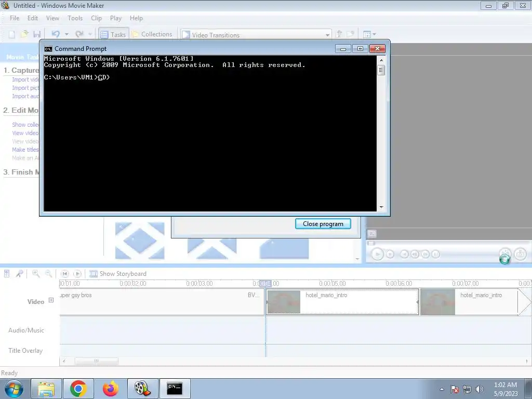Click the Previous Frame button
The width and height of the screenshot is (532, 399).
tap(415, 254)
